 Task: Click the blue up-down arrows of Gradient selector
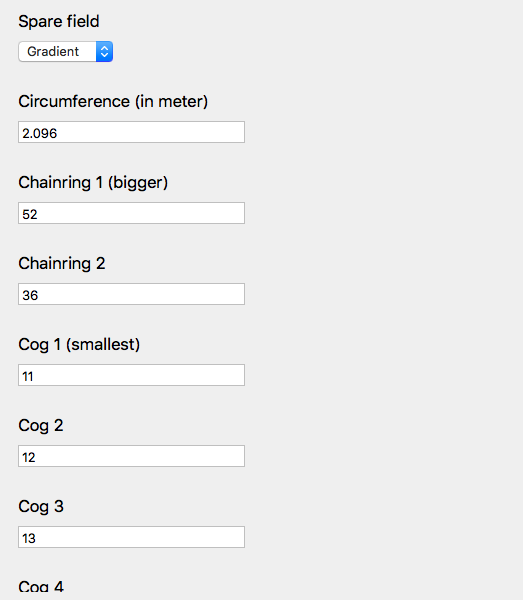pyautogui.click(x=104, y=51)
